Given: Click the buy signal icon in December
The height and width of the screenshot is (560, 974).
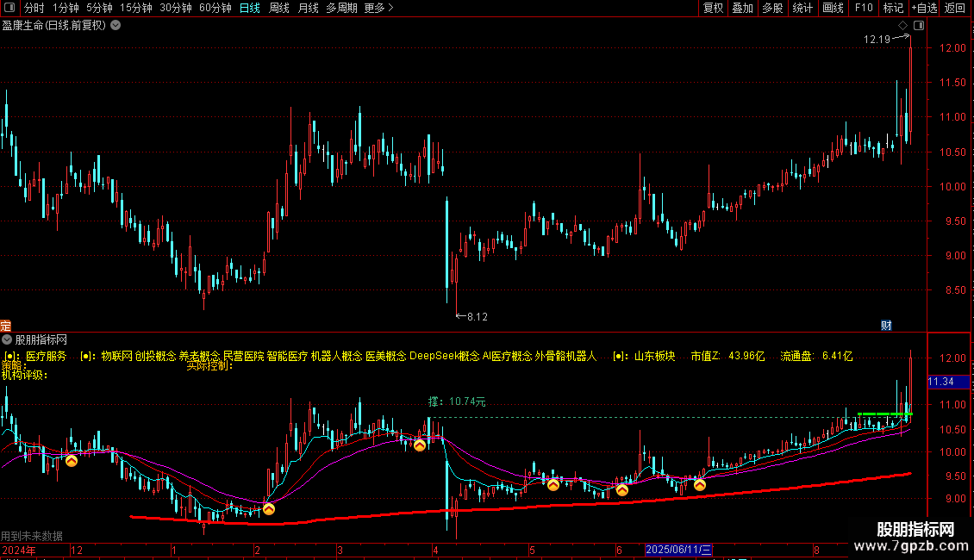Looking at the screenshot, I should (x=72, y=461).
